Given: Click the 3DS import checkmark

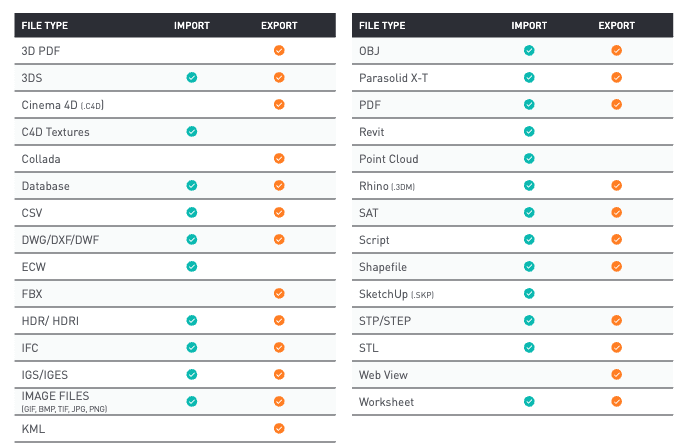Looking at the screenshot, I should pos(192,77).
